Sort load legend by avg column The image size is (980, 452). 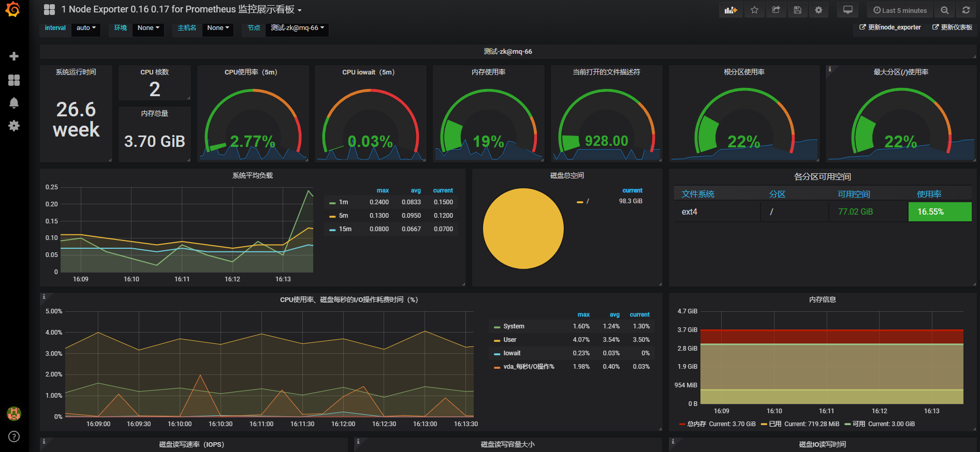click(x=416, y=190)
